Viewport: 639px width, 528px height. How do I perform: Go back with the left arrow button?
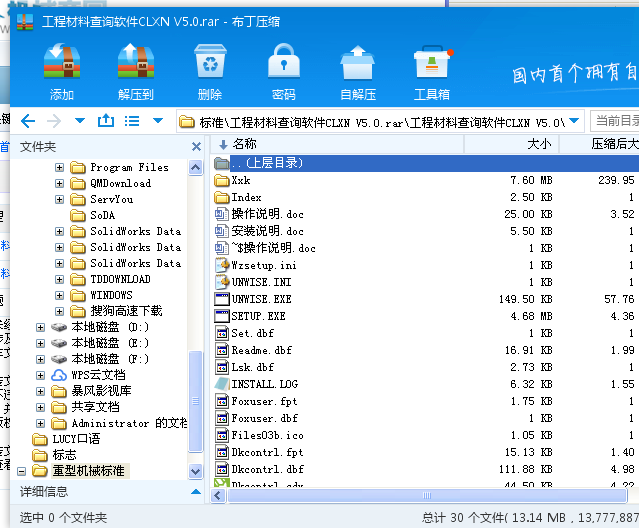[x=28, y=121]
